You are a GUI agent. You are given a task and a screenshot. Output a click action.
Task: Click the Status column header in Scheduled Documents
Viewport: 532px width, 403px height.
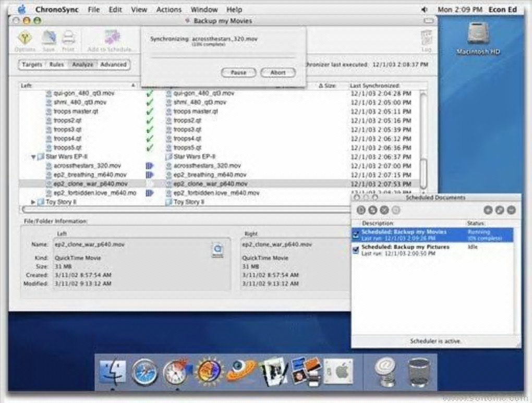[476, 223]
